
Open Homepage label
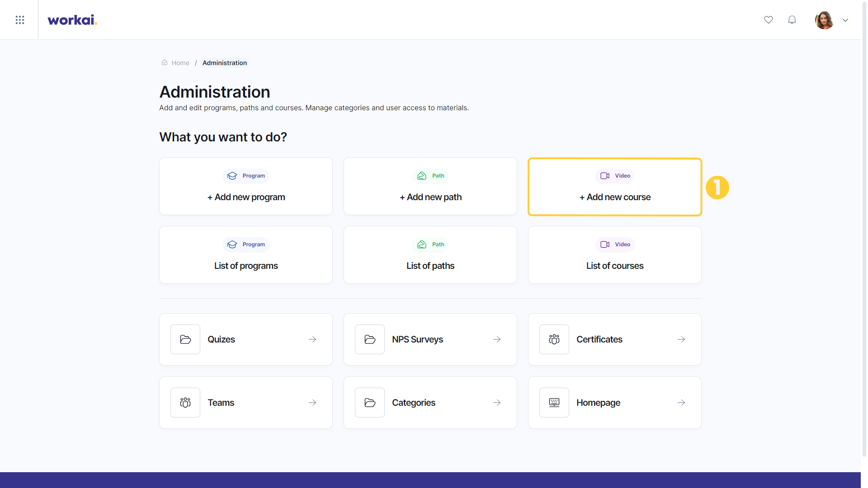click(598, 403)
